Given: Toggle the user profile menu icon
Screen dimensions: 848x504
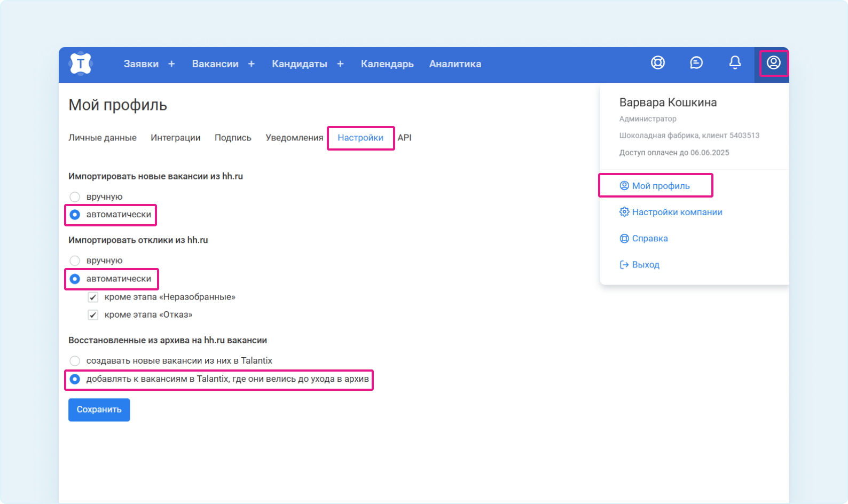Looking at the screenshot, I should click(x=774, y=62).
